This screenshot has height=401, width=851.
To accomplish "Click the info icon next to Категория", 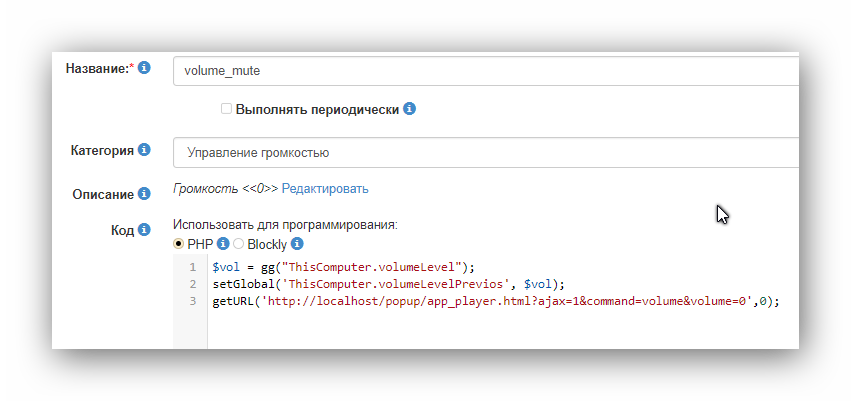I will 144,150.
